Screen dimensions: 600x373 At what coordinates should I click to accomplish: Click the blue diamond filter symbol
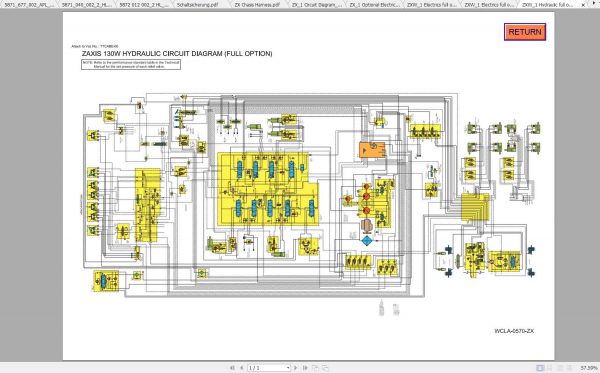point(367,241)
